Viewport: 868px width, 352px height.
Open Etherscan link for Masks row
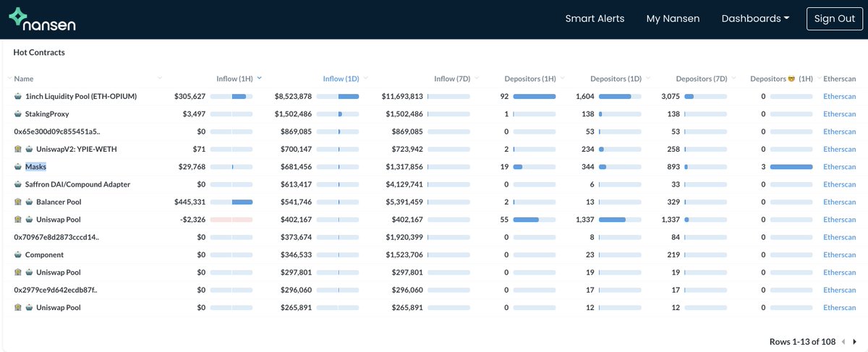840,166
